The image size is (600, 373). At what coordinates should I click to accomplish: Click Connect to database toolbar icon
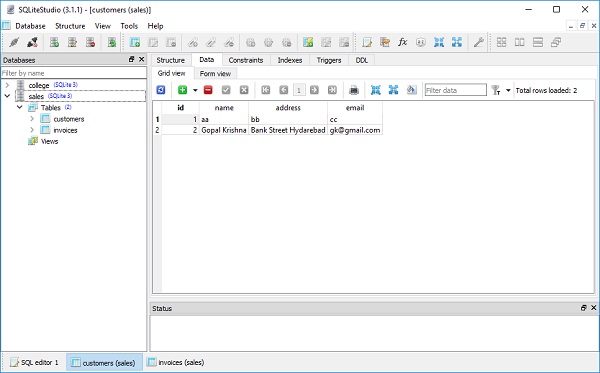pyautogui.click(x=14, y=42)
